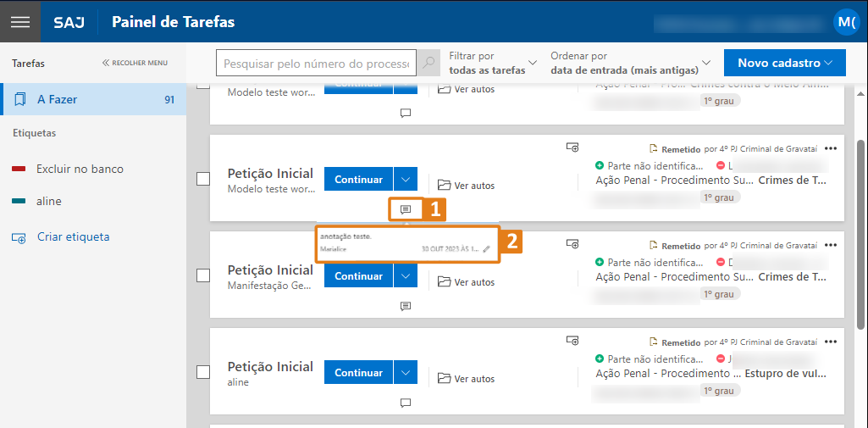Select the 'Excluir no banco' label
Viewport: 868px width, 428px height.
click(x=80, y=169)
